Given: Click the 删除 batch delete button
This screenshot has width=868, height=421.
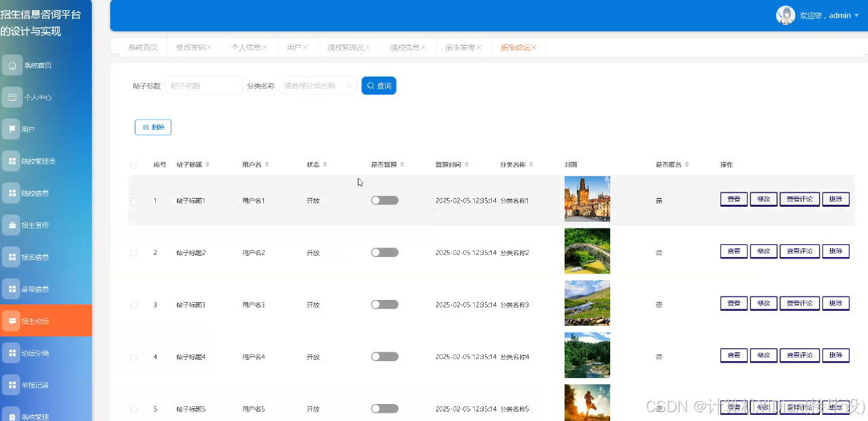Looking at the screenshot, I should (x=152, y=127).
